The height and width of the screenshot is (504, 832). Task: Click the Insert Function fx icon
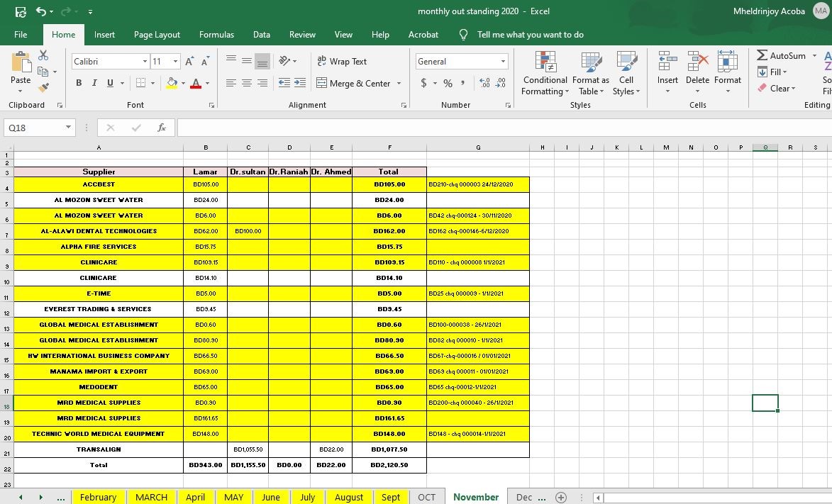[x=162, y=128]
